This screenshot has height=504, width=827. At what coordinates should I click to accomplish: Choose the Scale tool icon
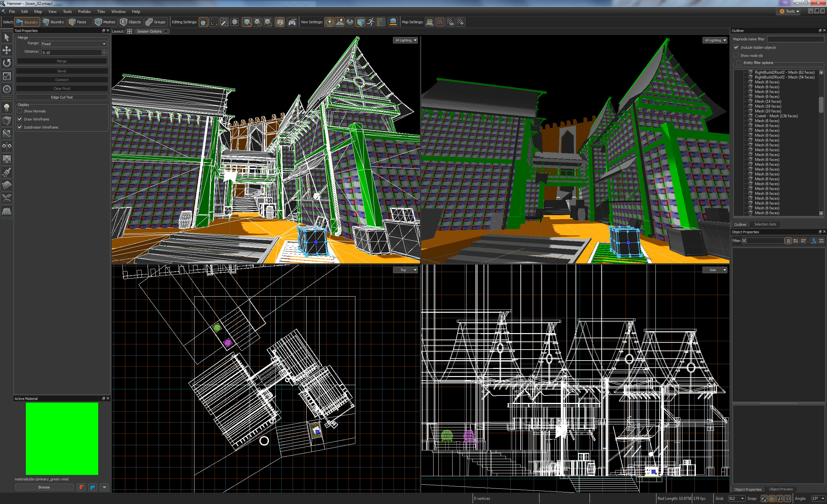(7, 76)
